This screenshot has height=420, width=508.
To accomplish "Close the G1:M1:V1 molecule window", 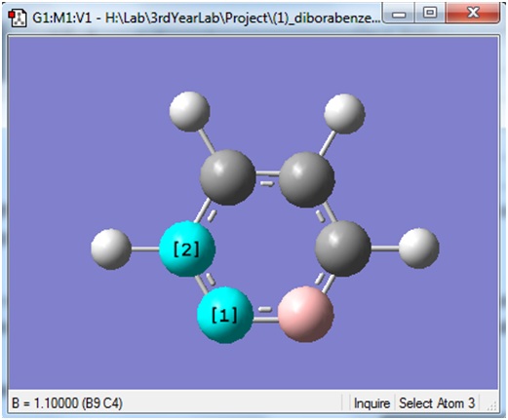I will point(473,14).
